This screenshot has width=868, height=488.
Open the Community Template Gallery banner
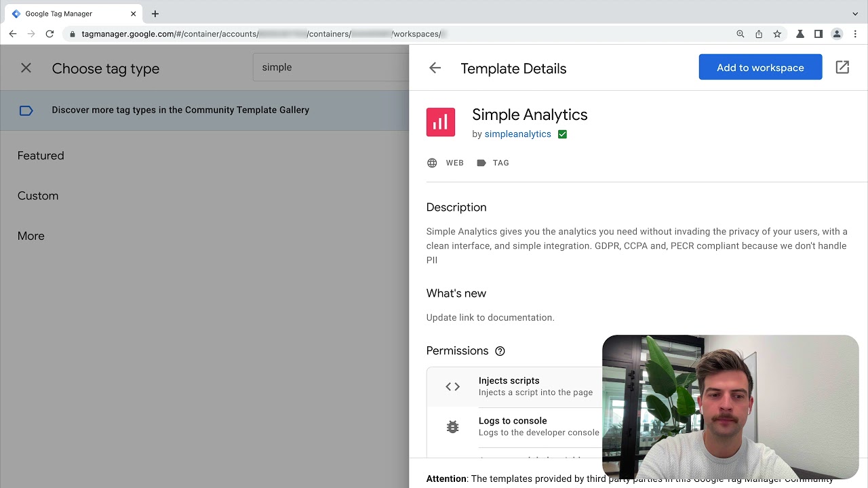point(205,110)
